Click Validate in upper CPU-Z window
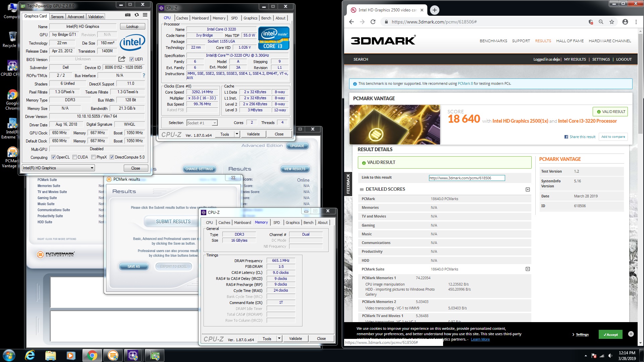 [253, 134]
